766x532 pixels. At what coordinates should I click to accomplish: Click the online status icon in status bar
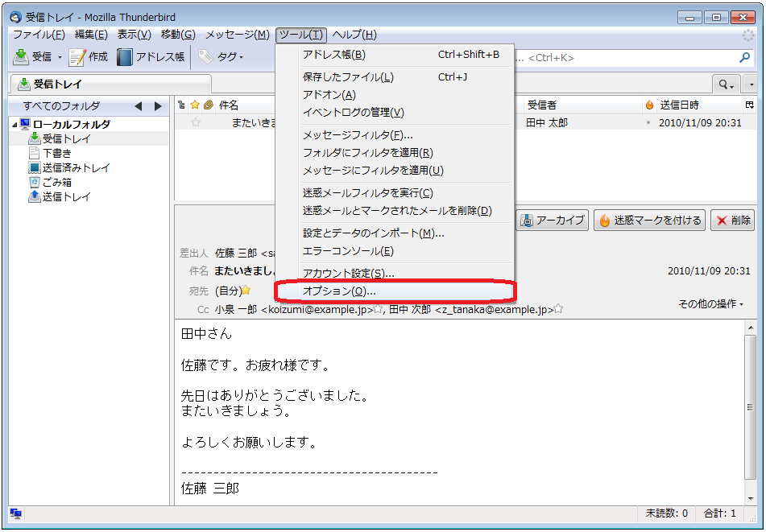(x=15, y=513)
